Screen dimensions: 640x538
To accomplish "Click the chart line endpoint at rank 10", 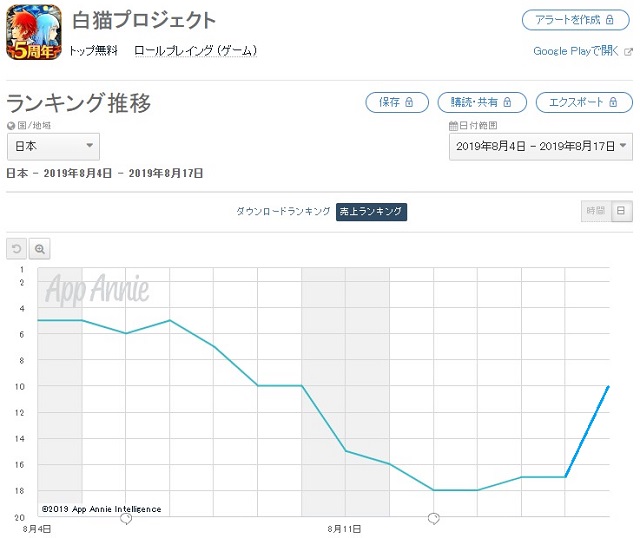I will coord(609,386).
